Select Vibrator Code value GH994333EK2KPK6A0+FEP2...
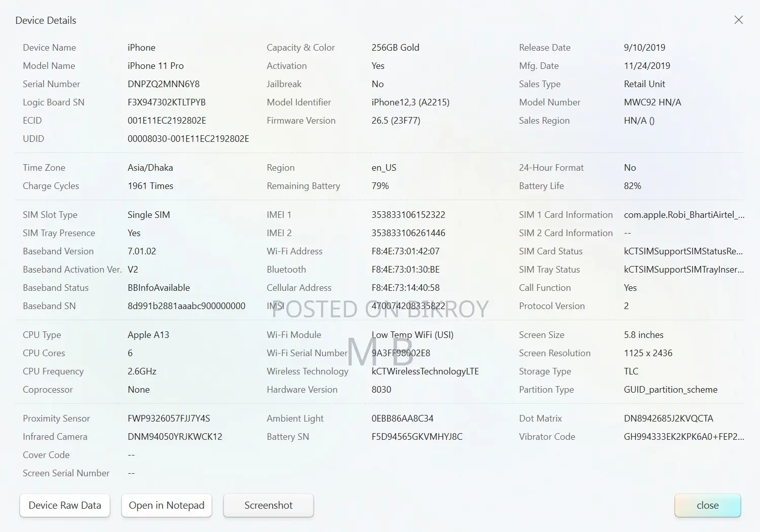This screenshot has height=532, width=760. click(684, 437)
